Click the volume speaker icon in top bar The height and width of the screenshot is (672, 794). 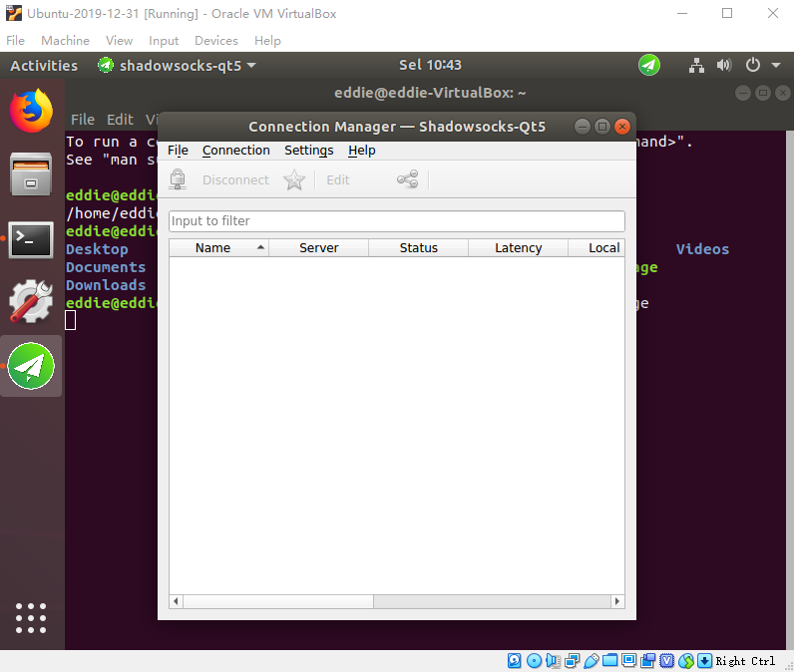724,65
